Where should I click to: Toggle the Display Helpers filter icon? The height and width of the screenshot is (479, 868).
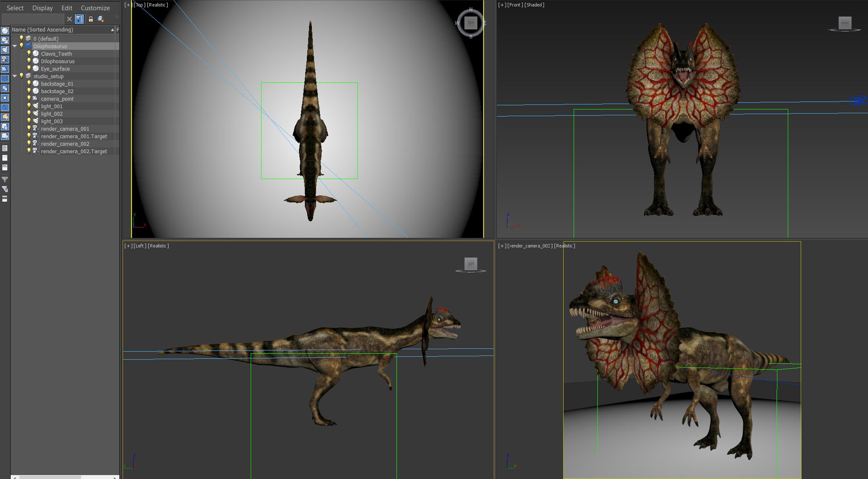5,69
